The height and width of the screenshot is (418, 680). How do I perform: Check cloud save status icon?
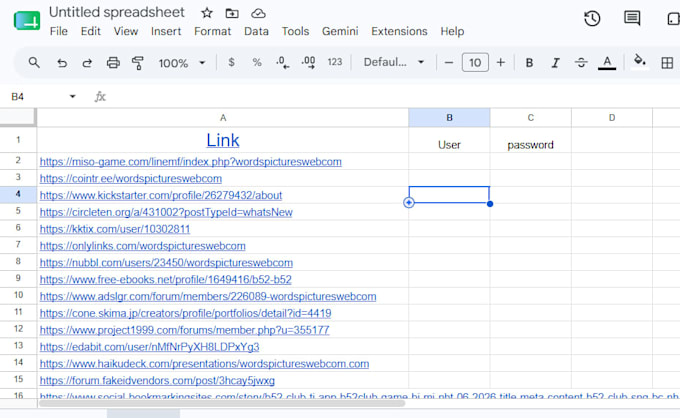[x=258, y=13]
